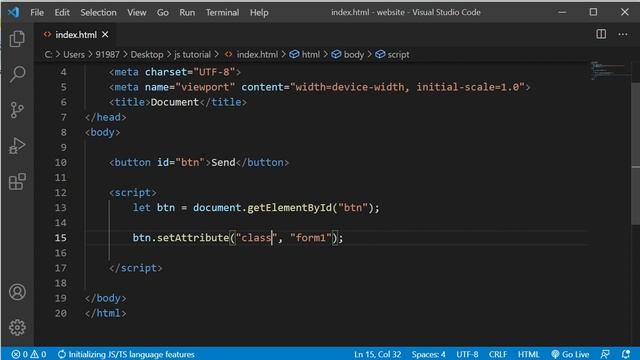The image size is (640, 360).
Task: Open the Search view
Action: coord(17,74)
